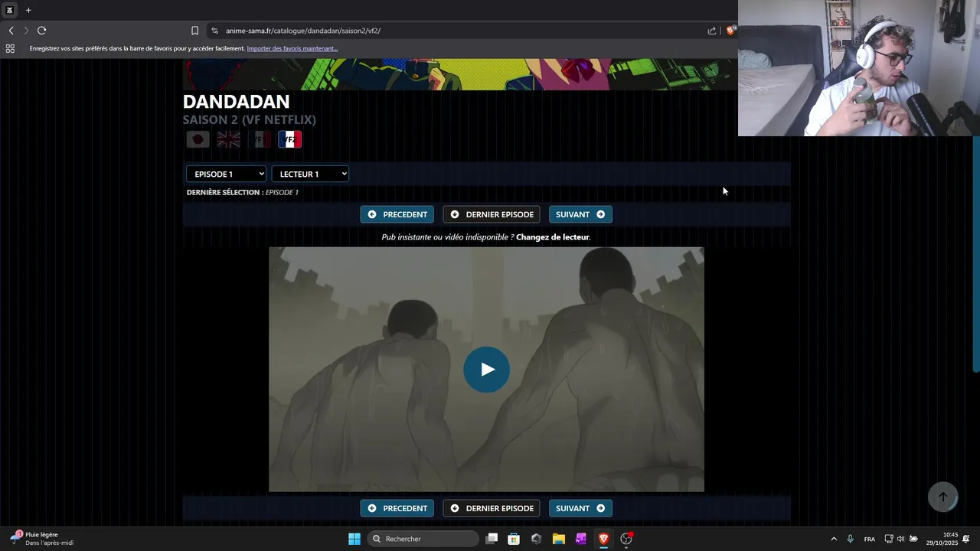Viewport: 980px width, 551px height.
Task: Click the scroll-to-top arrow button
Action: [942, 497]
